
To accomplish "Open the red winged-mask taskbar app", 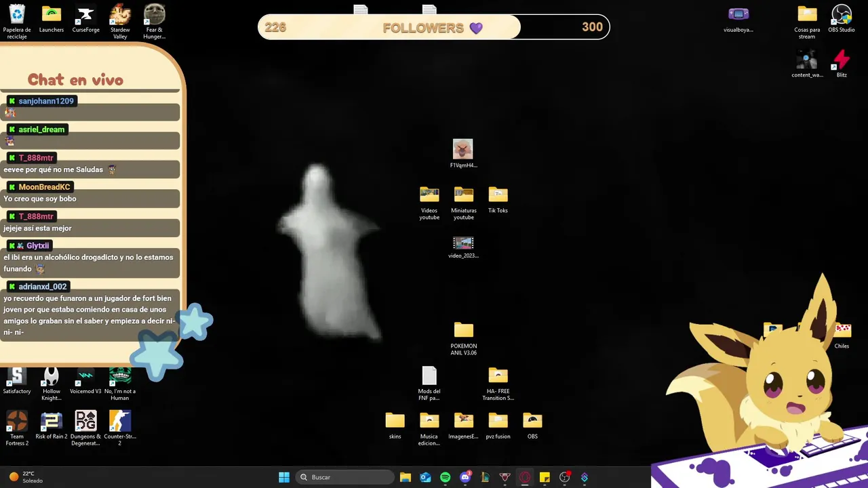I will pyautogui.click(x=505, y=477).
